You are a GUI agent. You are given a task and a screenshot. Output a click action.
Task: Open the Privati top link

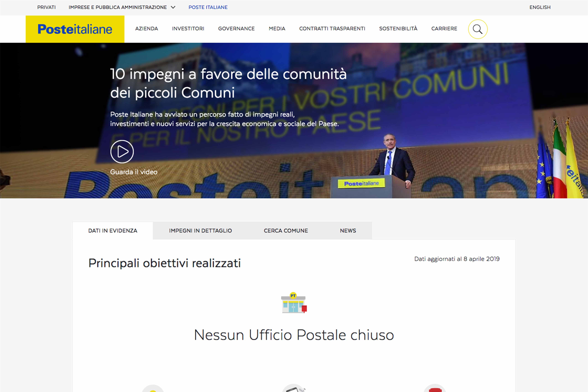(x=46, y=7)
